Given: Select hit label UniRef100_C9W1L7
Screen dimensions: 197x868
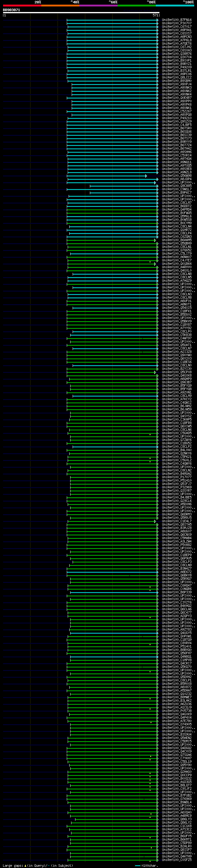Looking at the screenshot, I should 177,189.
